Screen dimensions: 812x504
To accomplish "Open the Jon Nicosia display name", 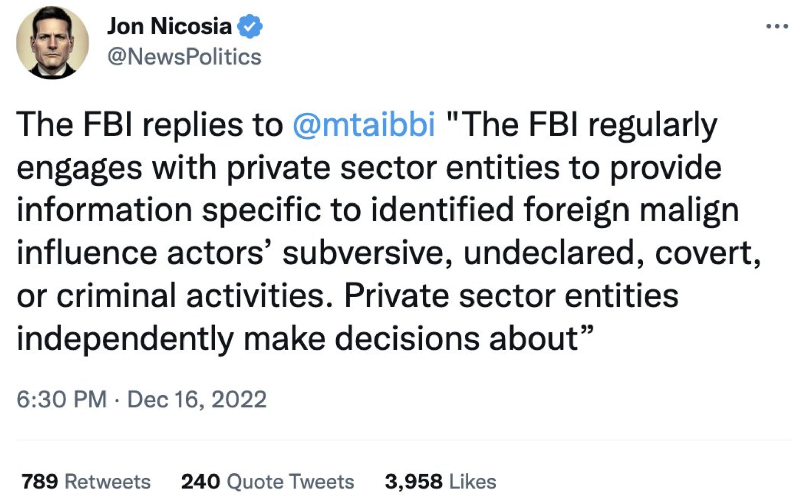I will click(x=169, y=26).
